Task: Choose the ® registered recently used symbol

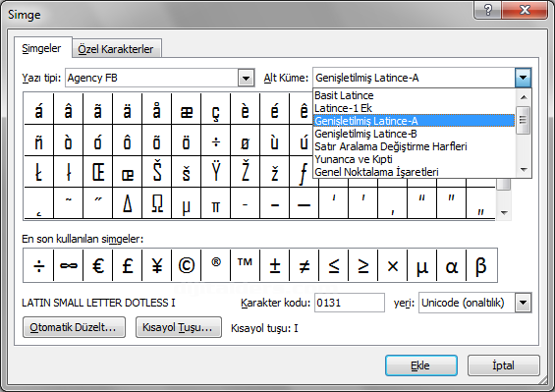Action: 215,265
